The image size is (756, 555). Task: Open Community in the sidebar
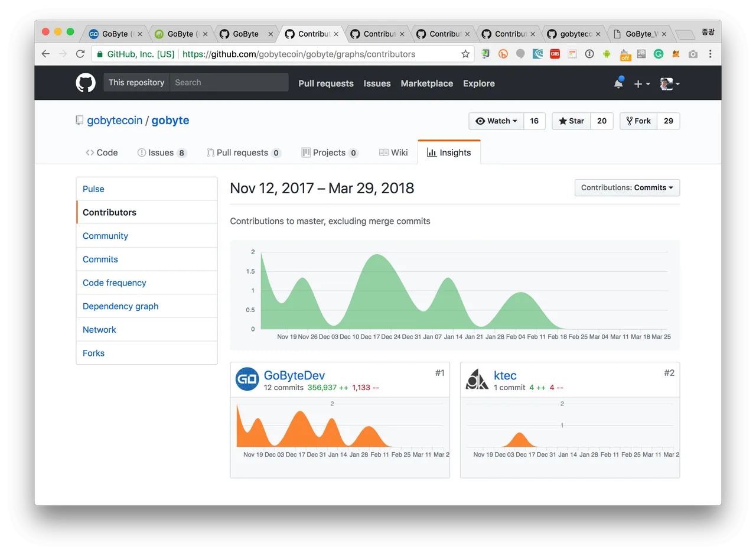point(146,236)
